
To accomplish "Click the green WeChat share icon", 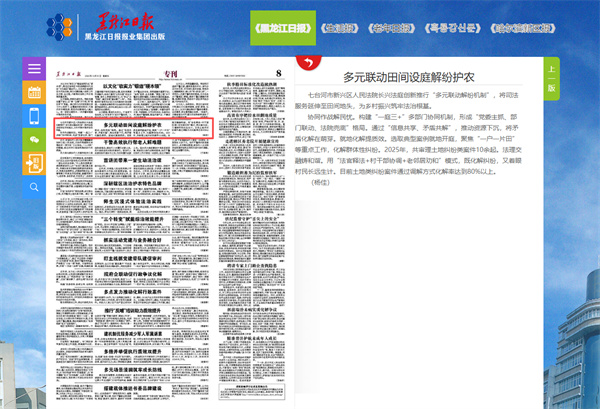I will click(34, 139).
